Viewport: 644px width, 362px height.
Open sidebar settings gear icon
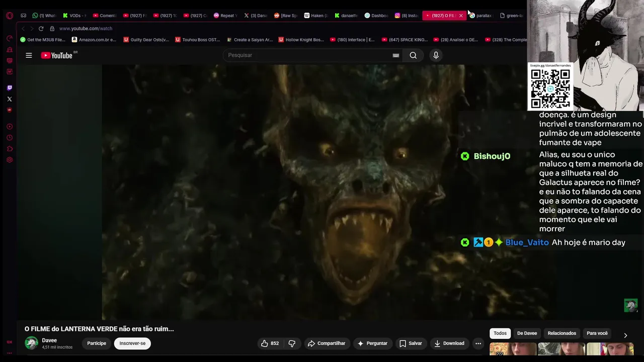click(x=9, y=160)
